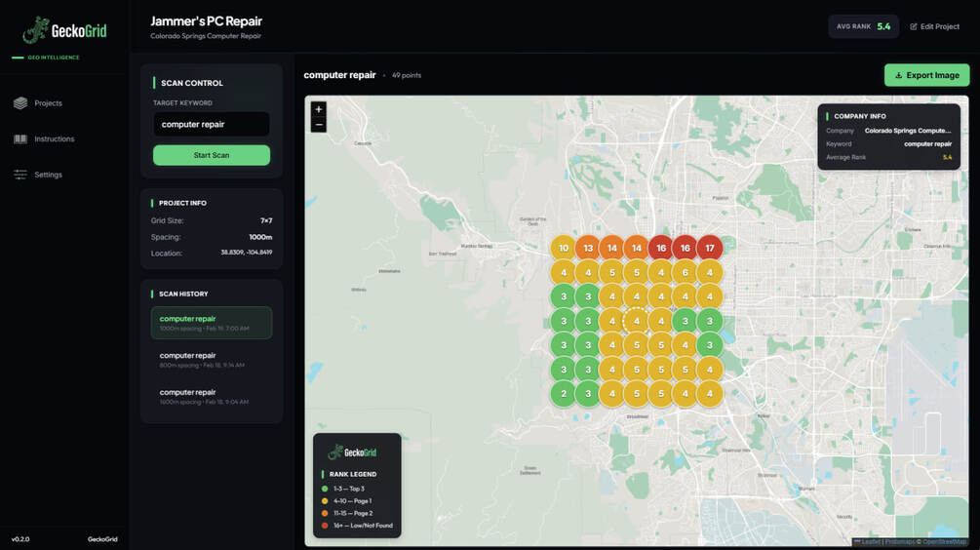The height and width of the screenshot is (550, 980).
Task: Click the Jammer's PC Repair project title
Action: pyautogui.click(x=207, y=21)
